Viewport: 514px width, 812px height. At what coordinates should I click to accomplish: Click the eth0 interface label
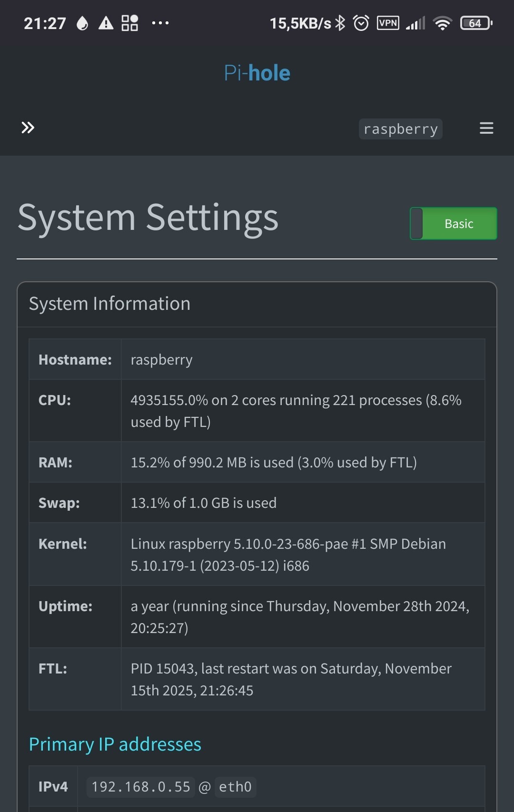pyautogui.click(x=235, y=787)
